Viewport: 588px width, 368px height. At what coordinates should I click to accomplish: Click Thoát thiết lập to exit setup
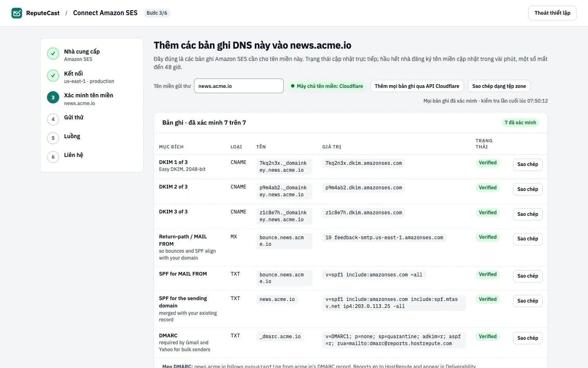[552, 13]
